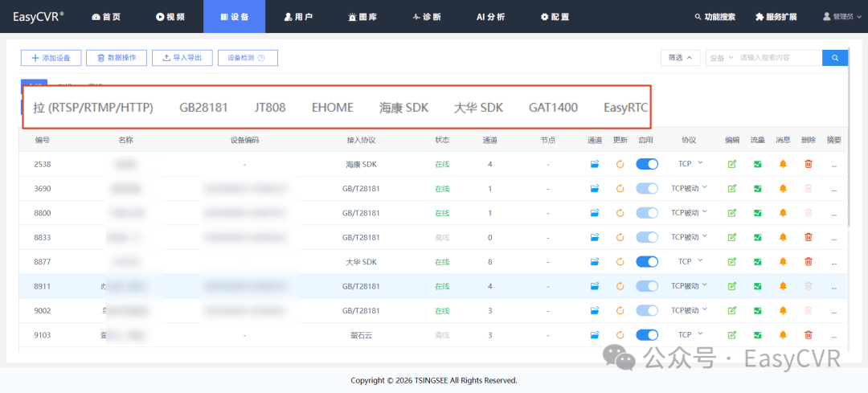868x393 pixels.
Task: Delete device 8833 with trash icon
Action: [809, 237]
